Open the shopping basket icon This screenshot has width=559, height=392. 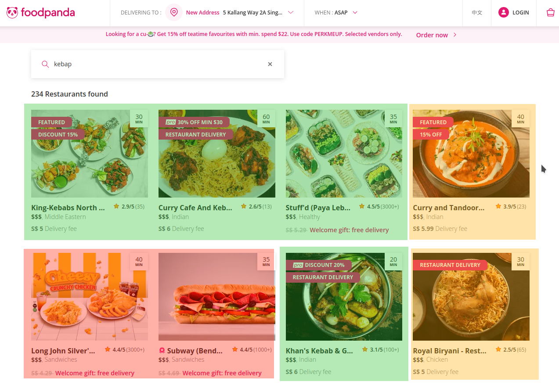[550, 13]
